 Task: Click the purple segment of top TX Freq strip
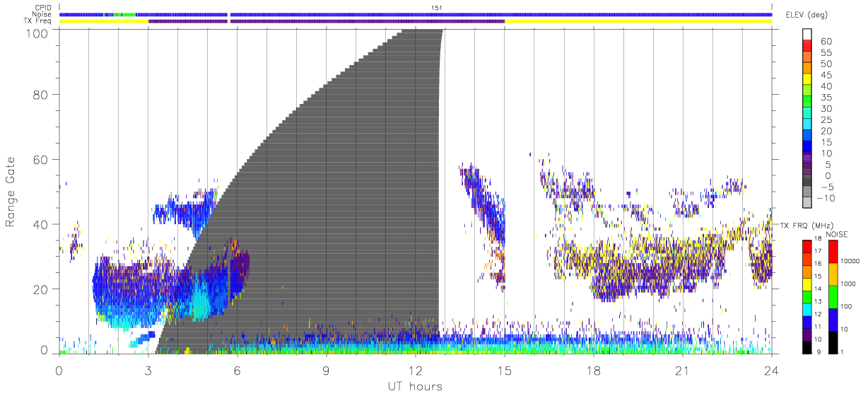point(327,21)
